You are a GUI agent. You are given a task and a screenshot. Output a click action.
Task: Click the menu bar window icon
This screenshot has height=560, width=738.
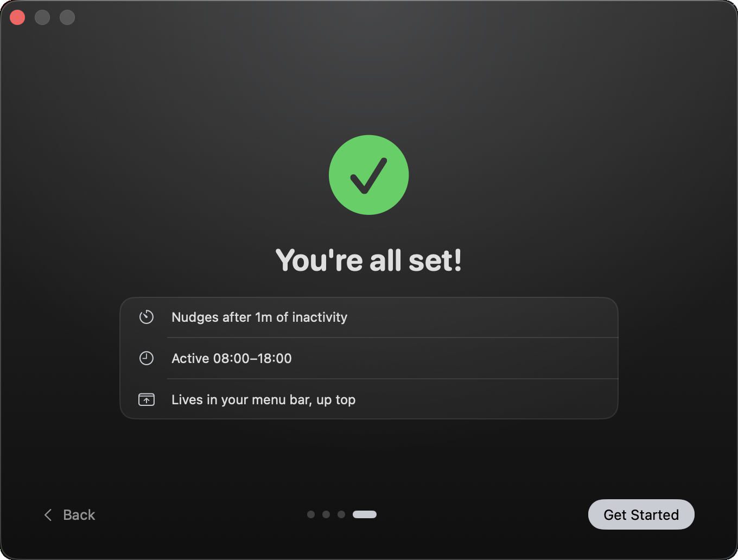pyautogui.click(x=147, y=399)
